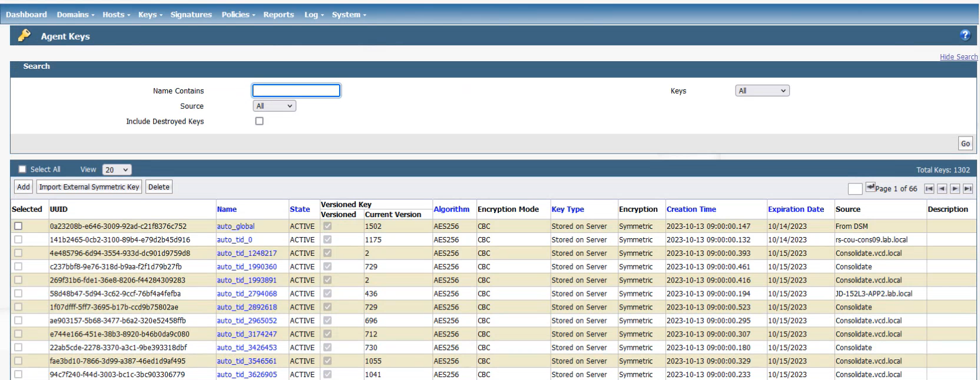Select the auto_global row checkbox
This screenshot has height=380, width=980.
[18, 226]
